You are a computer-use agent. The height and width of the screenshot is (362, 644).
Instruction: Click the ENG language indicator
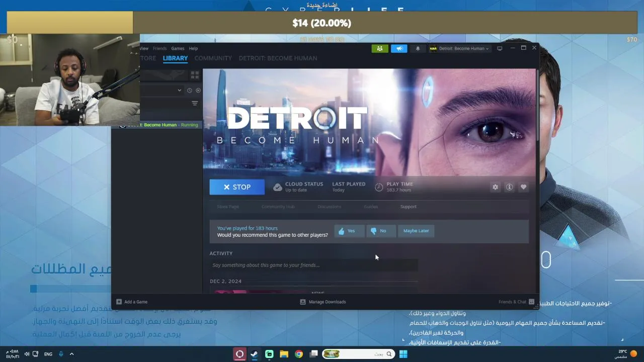click(48, 354)
